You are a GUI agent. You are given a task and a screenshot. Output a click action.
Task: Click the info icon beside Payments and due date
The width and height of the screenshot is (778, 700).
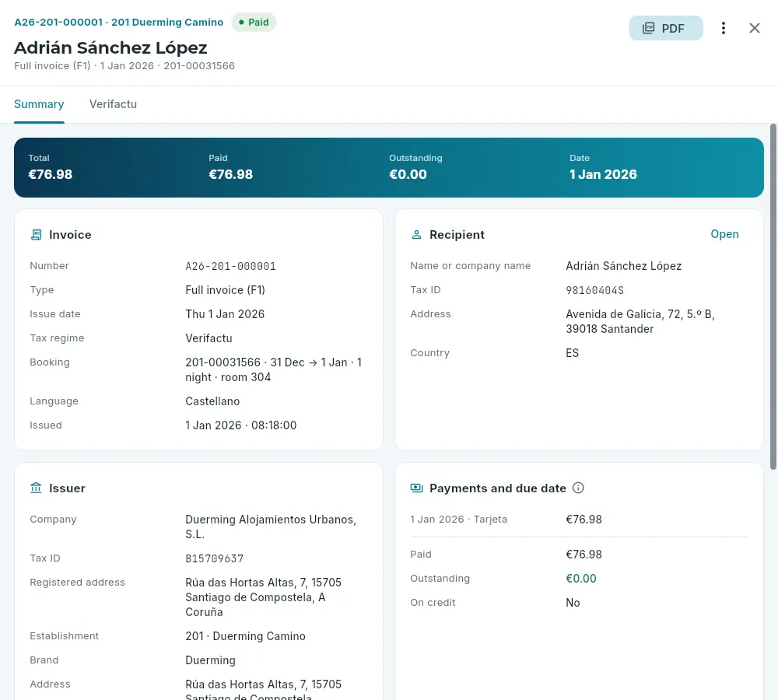[578, 488]
